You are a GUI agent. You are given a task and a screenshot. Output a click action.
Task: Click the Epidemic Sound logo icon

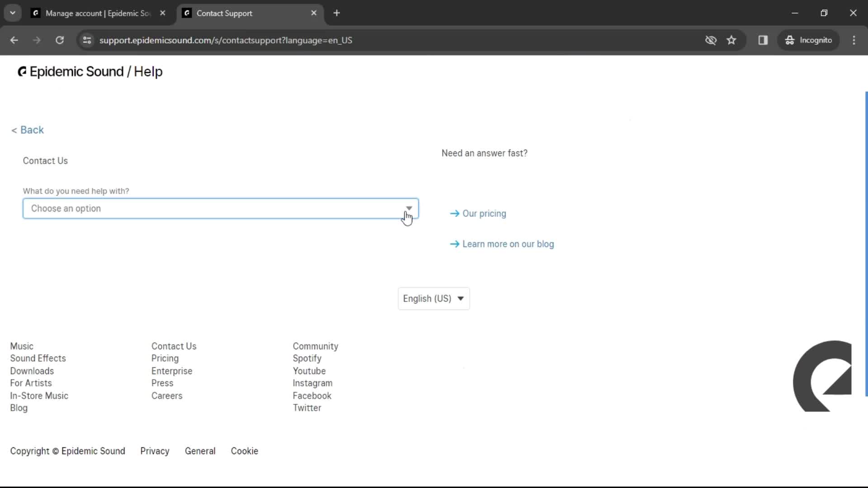[x=21, y=71]
